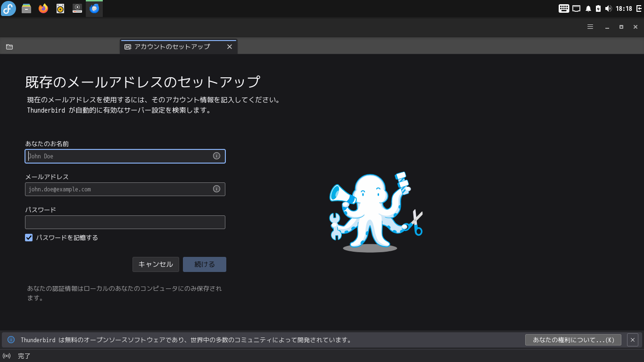This screenshot has width=644, height=362.
Task: Launch the speaker music player icon
Action: point(60,8)
